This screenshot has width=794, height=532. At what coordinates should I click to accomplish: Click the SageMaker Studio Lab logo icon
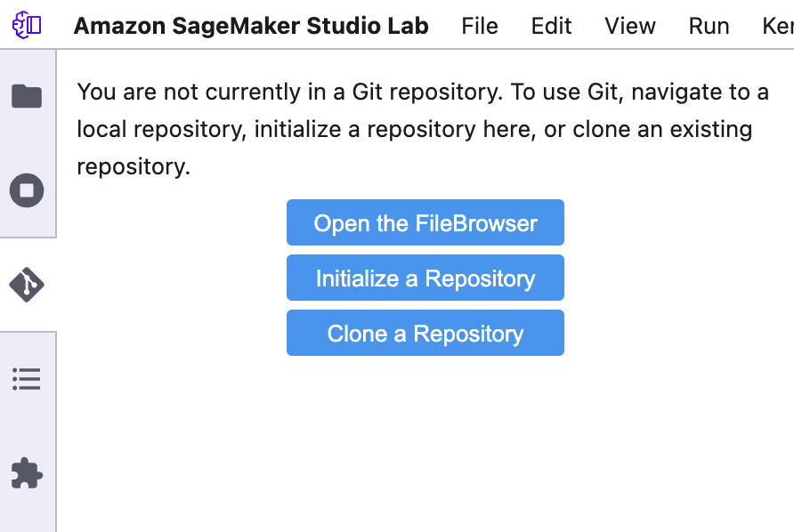[x=27, y=25]
